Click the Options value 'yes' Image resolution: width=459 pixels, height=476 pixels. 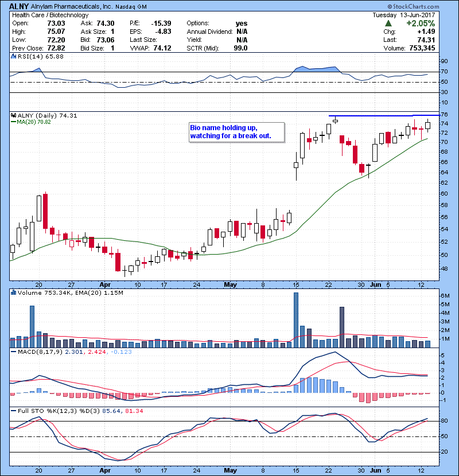(x=242, y=24)
